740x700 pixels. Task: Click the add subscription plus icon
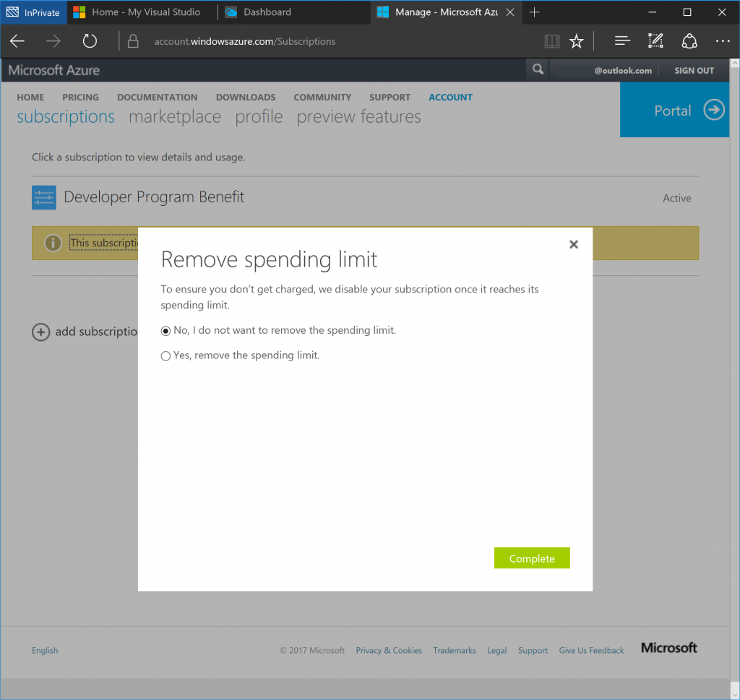(x=40, y=332)
